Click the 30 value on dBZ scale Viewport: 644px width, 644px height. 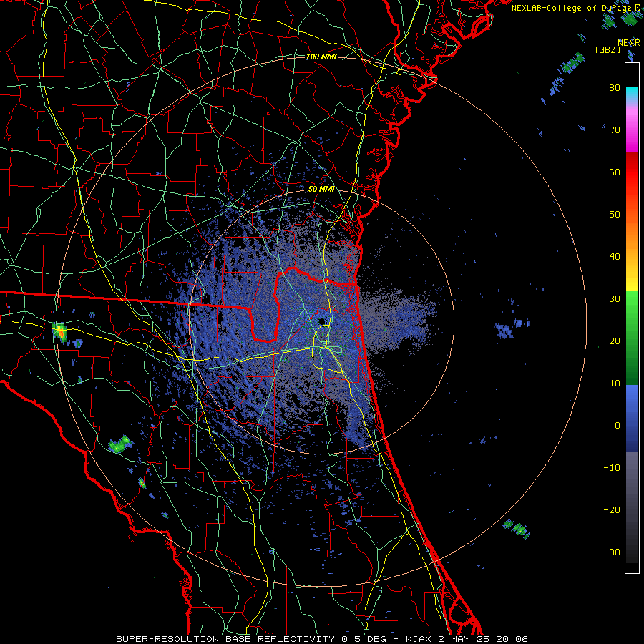click(x=615, y=299)
